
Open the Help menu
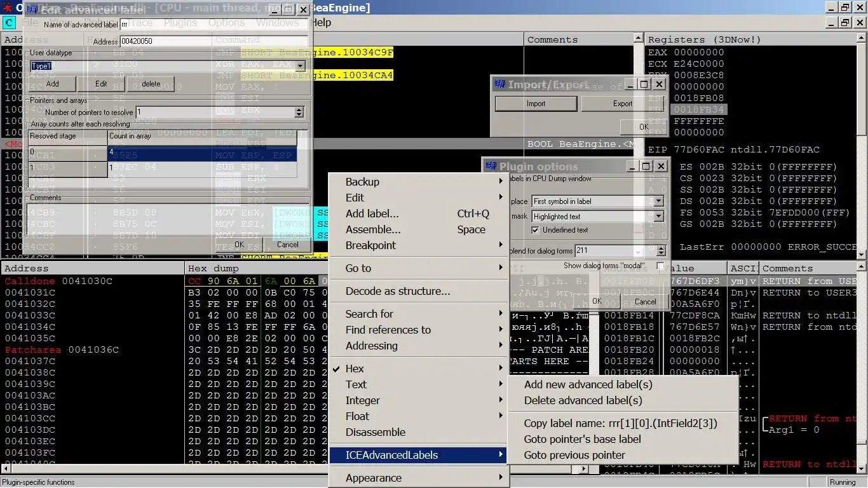tap(322, 22)
